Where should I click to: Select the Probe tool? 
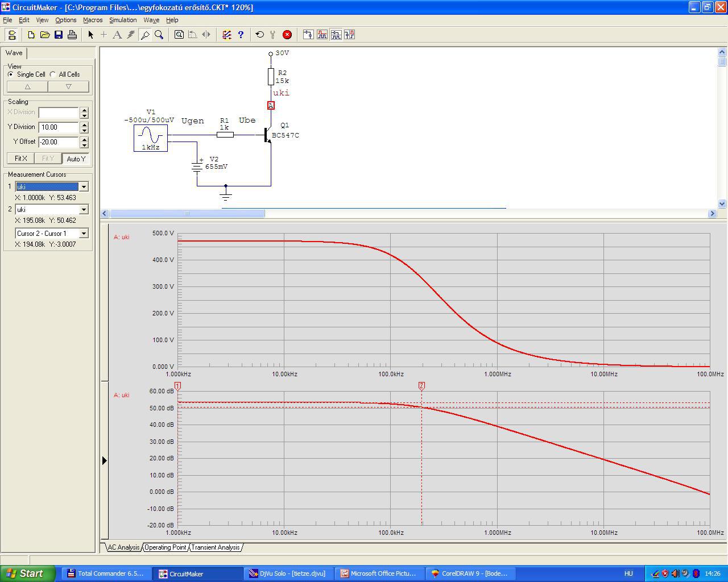145,35
